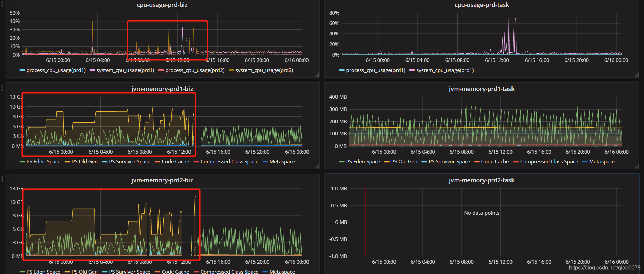
Task: Open the jvm-memory-prd2-task panel title menu
Action: pos(481,180)
